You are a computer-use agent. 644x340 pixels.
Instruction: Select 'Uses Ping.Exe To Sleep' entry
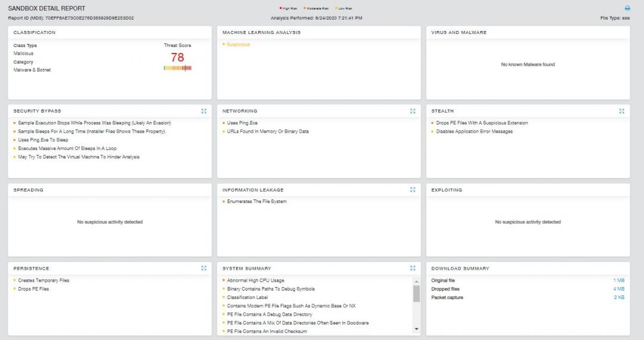[43, 140]
